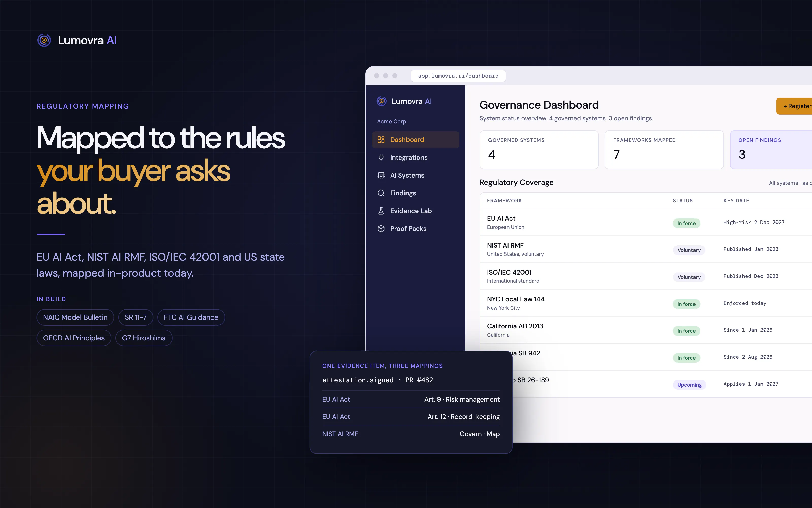The height and width of the screenshot is (508, 812).
Task: Click the Enforced today key date
Action: (745, 303)
